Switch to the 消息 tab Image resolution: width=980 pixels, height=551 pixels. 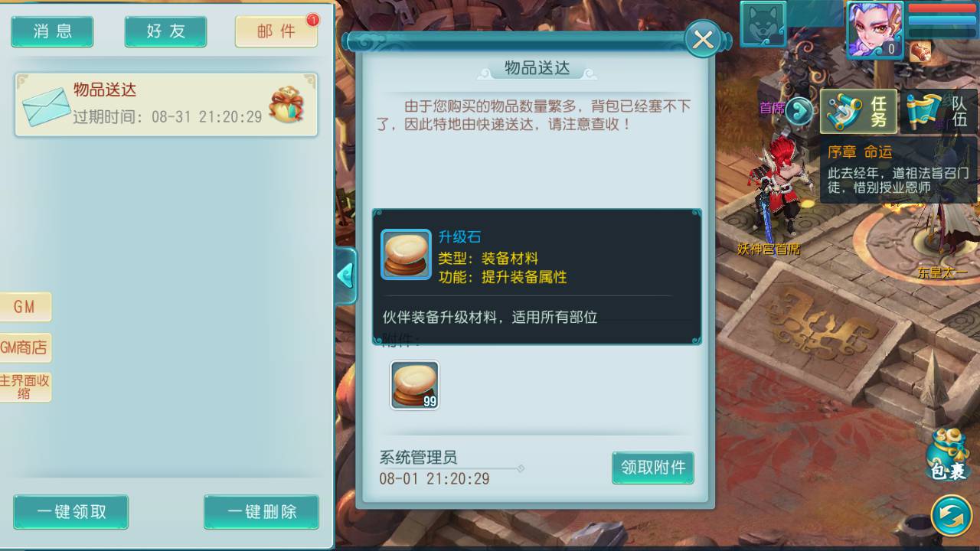[x=52, y=31]
